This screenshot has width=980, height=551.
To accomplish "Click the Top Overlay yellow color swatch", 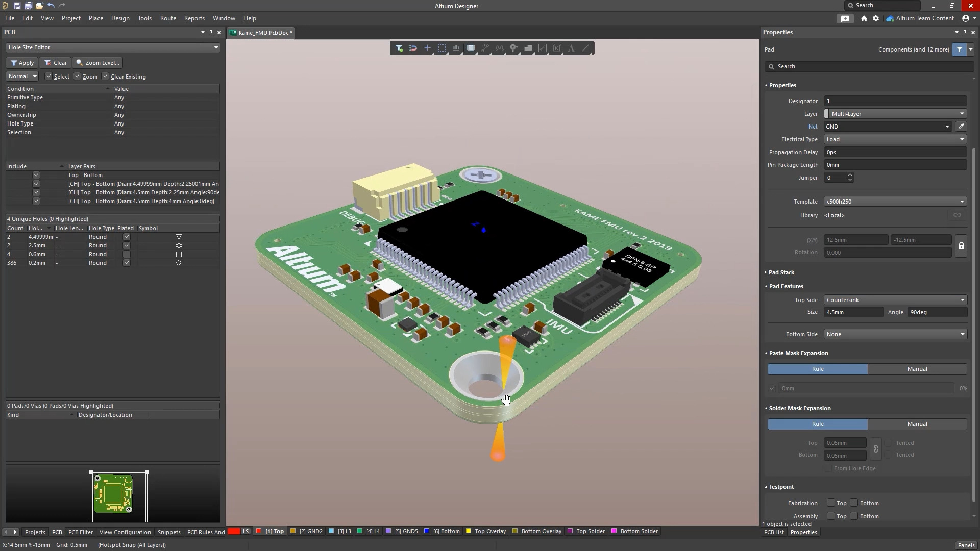I will click(469, 531).
